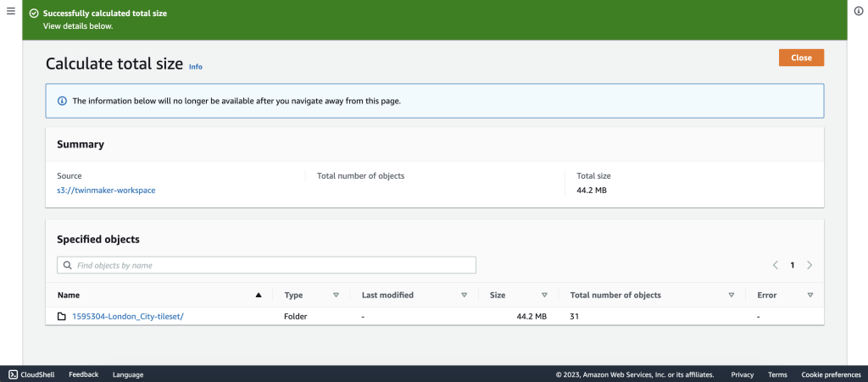
Task: Open the Privacy footer link
Action: click(x=743, y=374)
